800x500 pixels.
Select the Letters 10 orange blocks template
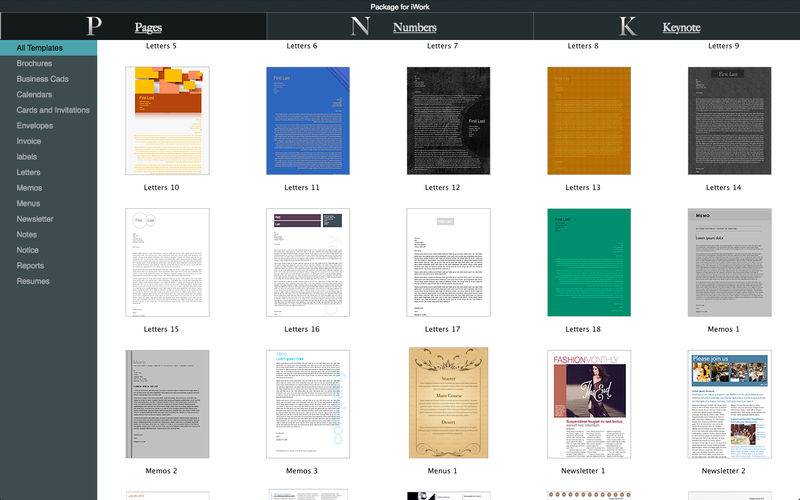tap(167, 121)
